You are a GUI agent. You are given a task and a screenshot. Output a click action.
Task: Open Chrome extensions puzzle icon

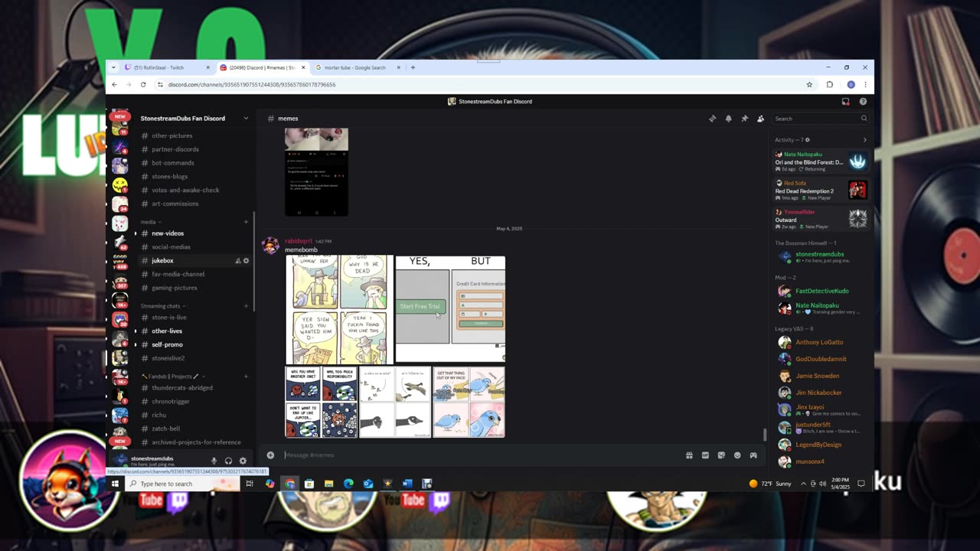830,85
